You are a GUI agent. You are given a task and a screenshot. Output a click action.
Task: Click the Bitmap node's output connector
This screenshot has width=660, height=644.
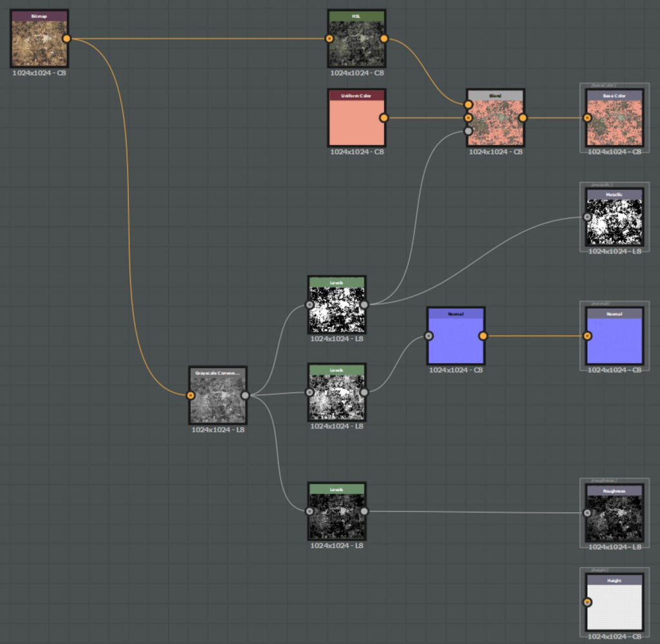[66, 39]
